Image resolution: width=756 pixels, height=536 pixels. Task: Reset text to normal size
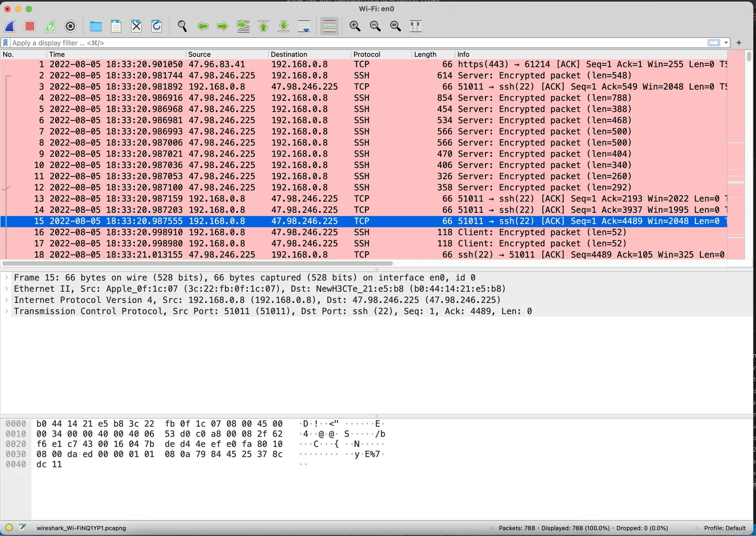395,26
